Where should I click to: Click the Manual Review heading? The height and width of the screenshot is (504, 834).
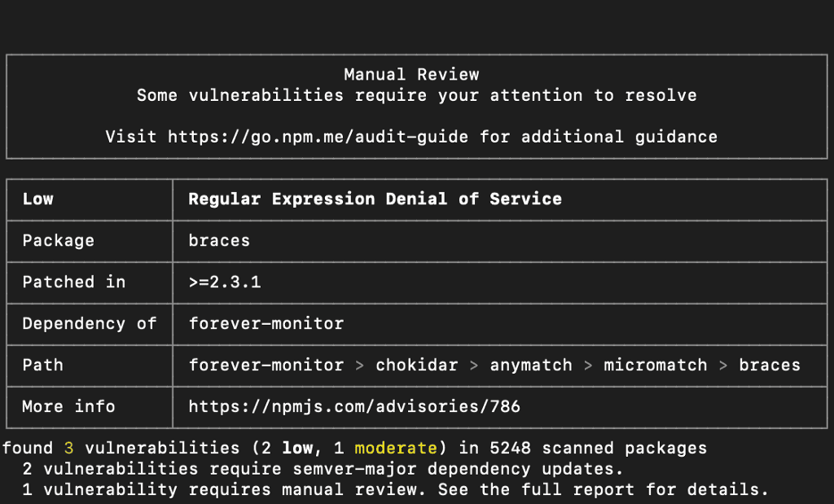[411, 75]
